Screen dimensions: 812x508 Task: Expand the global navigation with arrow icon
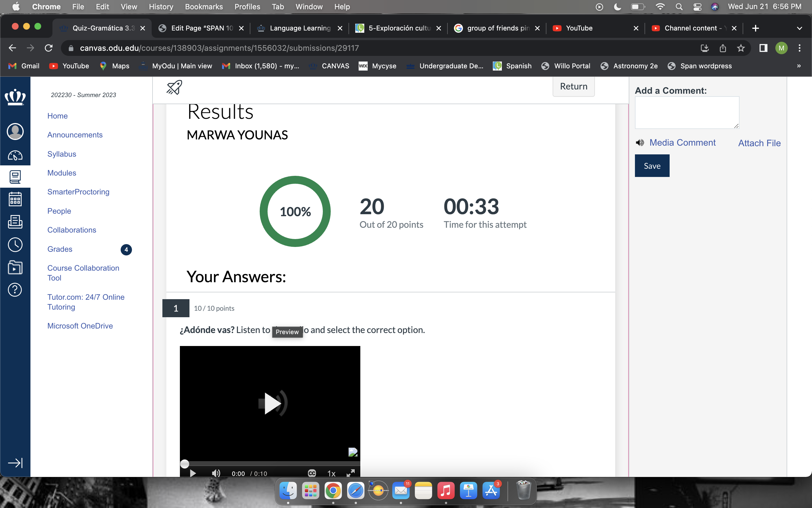(x=15, y=463)
